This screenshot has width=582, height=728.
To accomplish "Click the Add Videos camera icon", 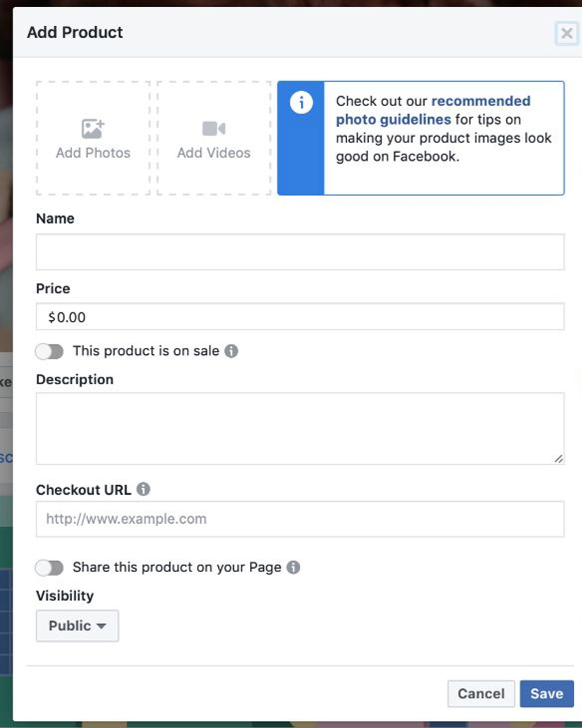I will (214, 129).
